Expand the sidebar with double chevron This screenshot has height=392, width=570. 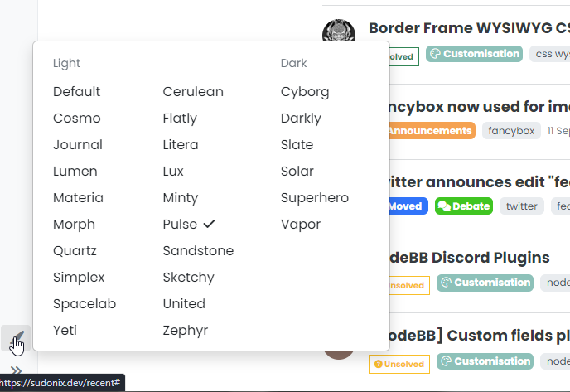[16, 370]
